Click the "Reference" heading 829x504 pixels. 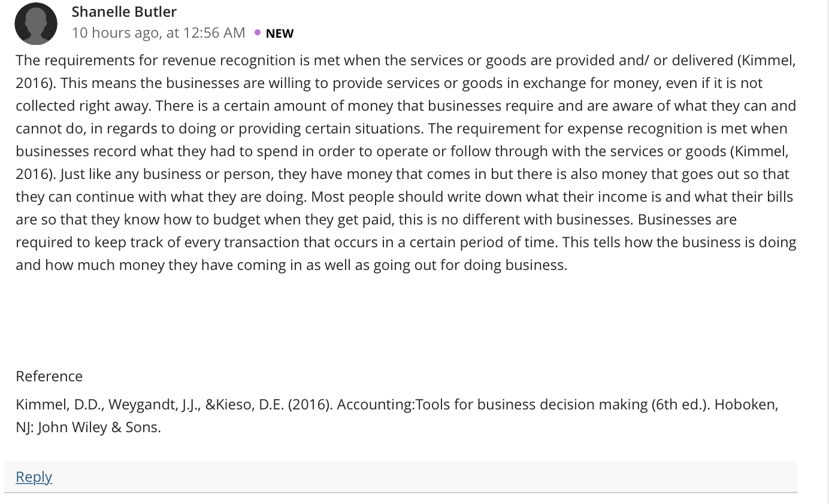(x=49, y=377)
